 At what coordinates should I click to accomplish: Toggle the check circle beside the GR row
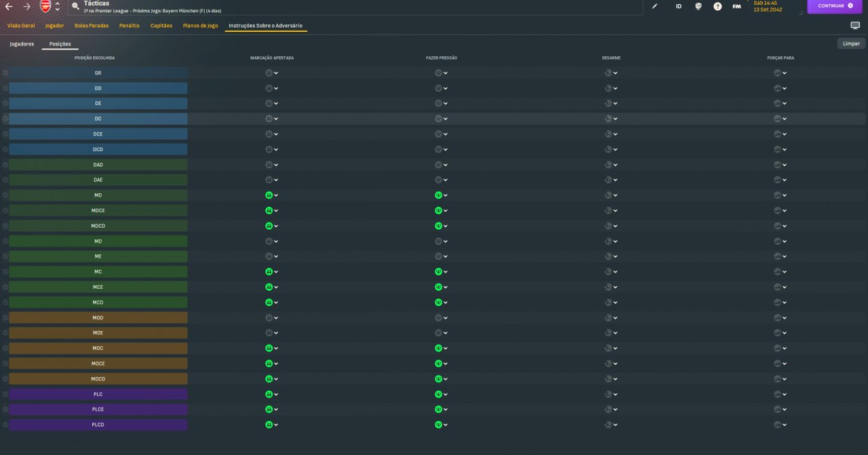tap(5, 73)
